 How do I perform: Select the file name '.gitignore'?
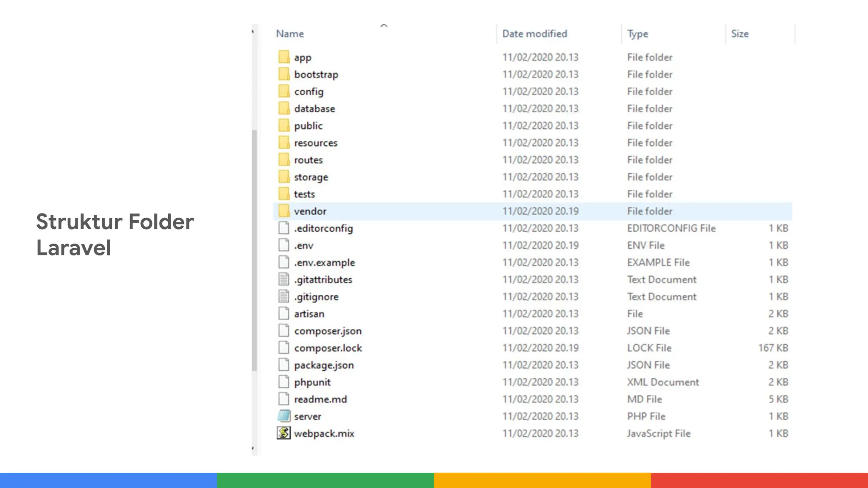point(316,297)
